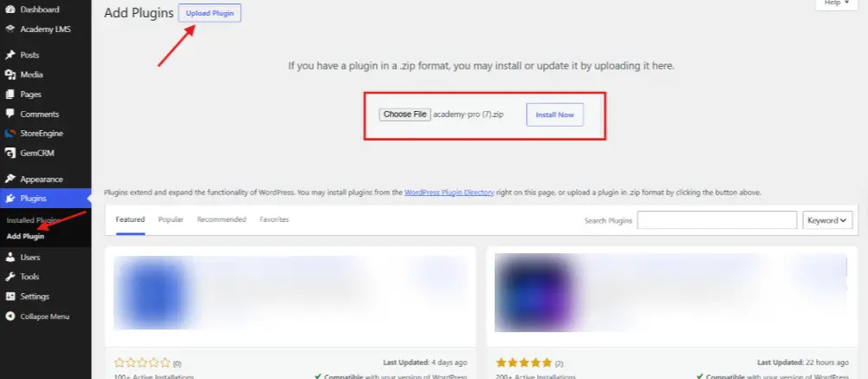Select the Plugins menu item
The width and height of the screenshot is (868, 379).
(x=45, y=199)
